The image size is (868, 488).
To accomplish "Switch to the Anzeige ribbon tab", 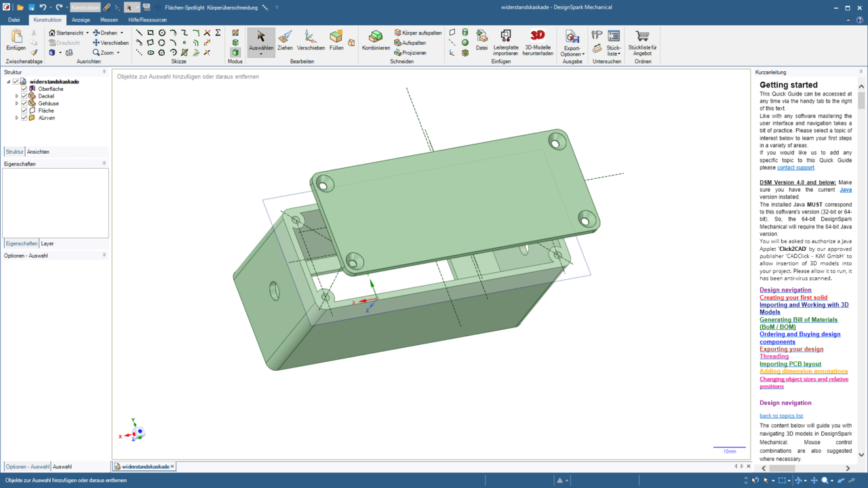I will [x=80, y=19].
